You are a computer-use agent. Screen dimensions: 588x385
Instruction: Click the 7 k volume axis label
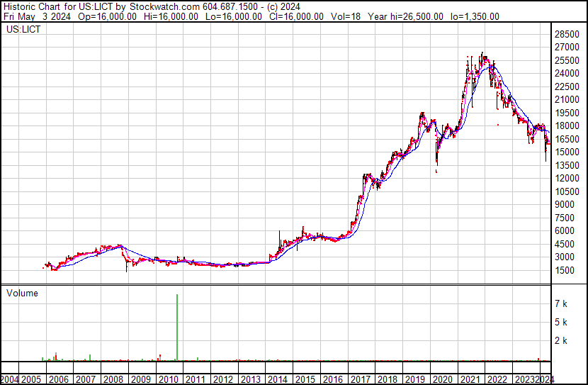click(561, 303)
